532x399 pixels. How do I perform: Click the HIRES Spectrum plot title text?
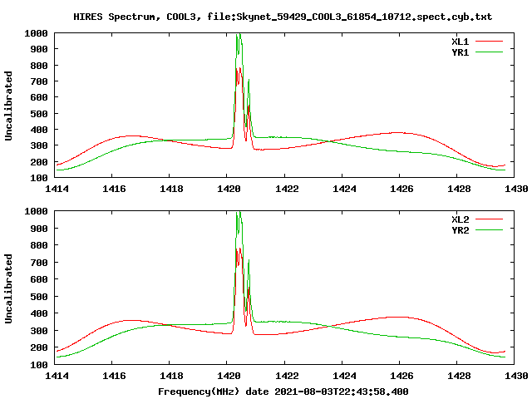click(x=283, y=17)
